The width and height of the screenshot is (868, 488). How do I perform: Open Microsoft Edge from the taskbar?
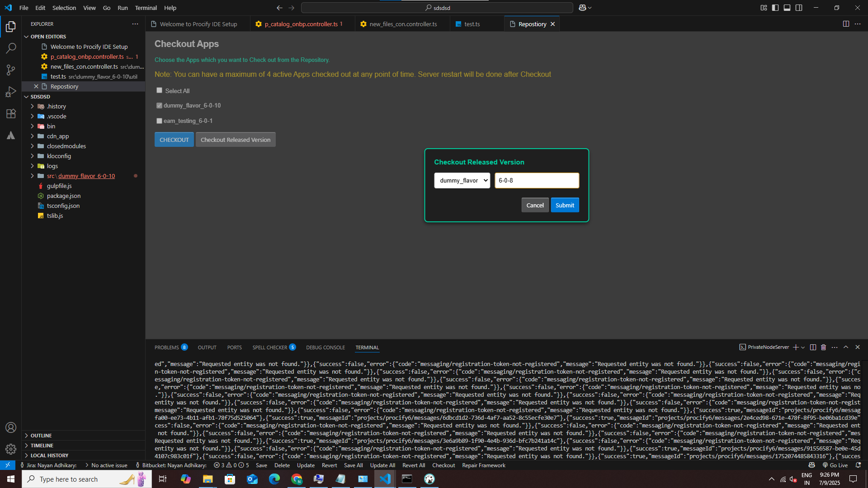[274, 479]
